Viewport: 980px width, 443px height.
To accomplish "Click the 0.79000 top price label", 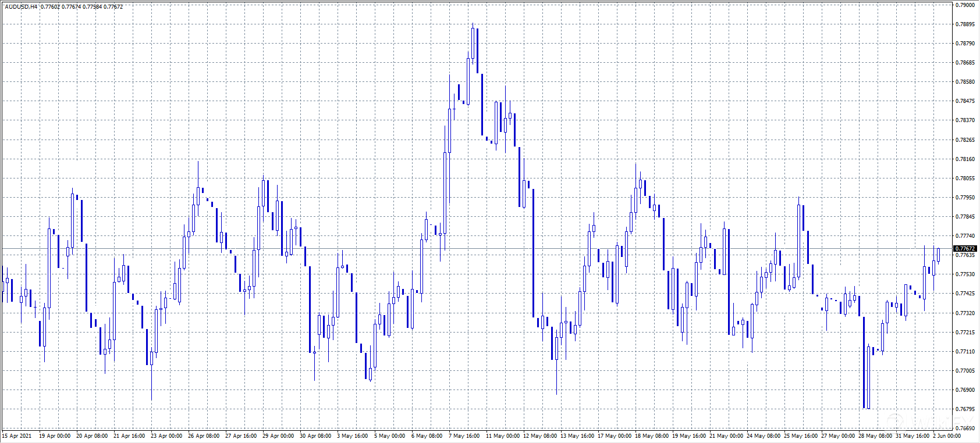I will (x=965, y=5).
